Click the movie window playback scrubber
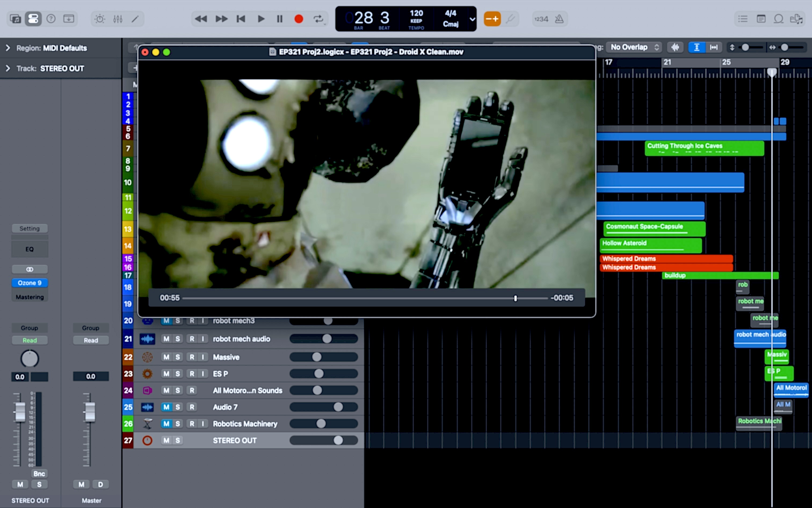 point(515,298)
